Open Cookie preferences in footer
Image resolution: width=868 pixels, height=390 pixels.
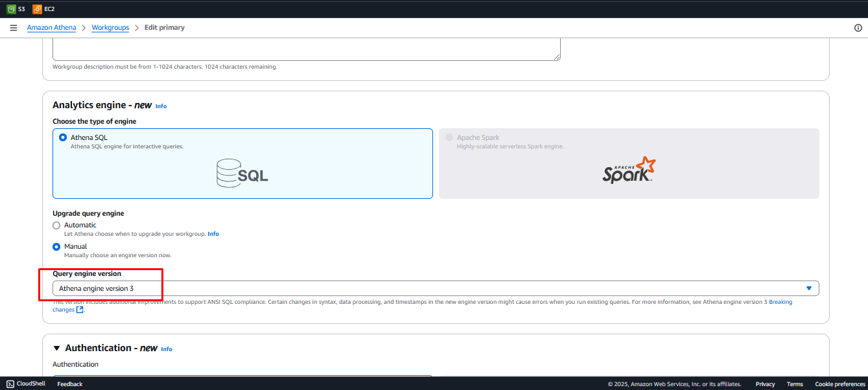coord(839,384)
